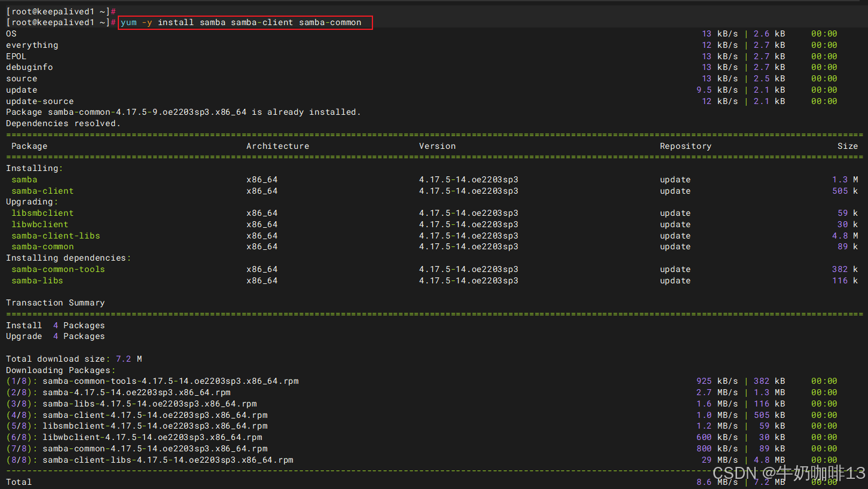This screenshot has height=489, width=868.
Task: Click the '382 k' size in the package table
Action: (x=845, y=270)
